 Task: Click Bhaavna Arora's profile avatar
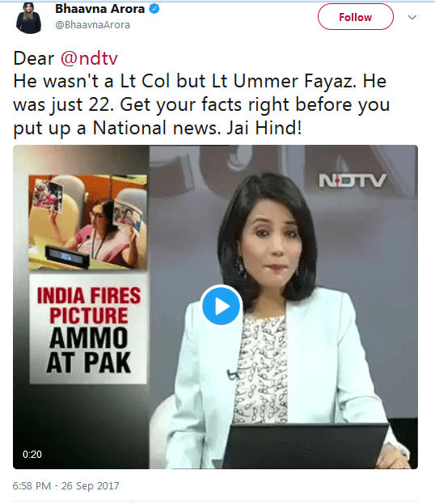[x=28, y=18]
